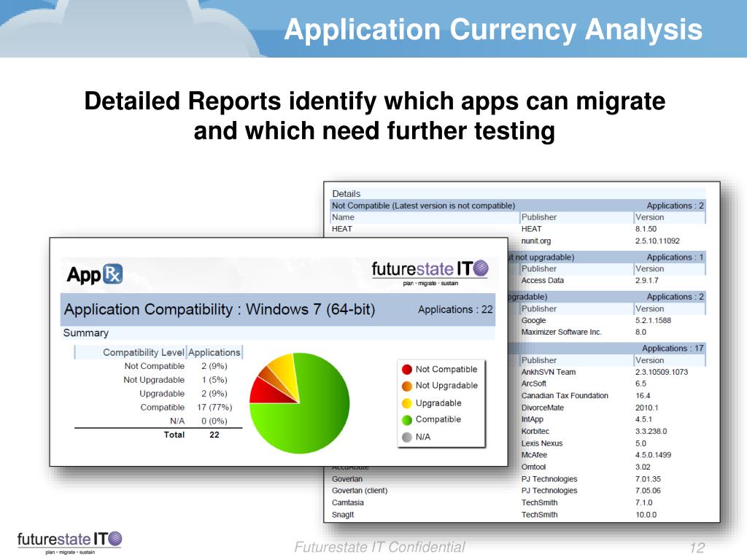Image resolution: width=747 pixels, height=560 pixels.
Task: Click the orange Not Upgradable legend dot
Action: (x=407, y=386)
